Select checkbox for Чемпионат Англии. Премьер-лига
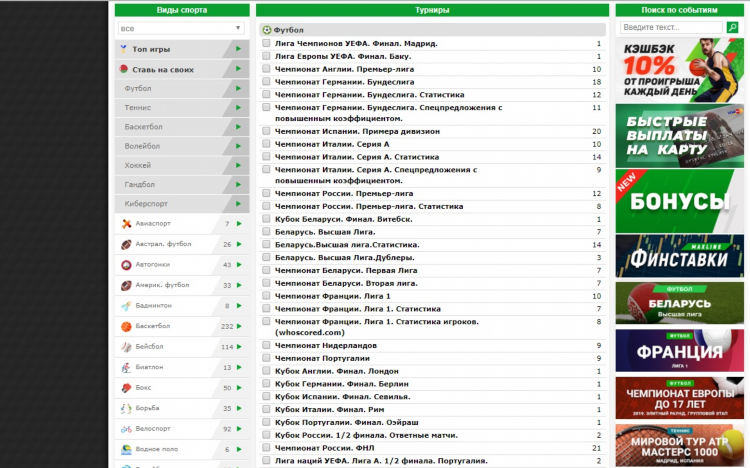Image resolution: width=750 pixels, height=468 pixels. click(x=266, y=69)
